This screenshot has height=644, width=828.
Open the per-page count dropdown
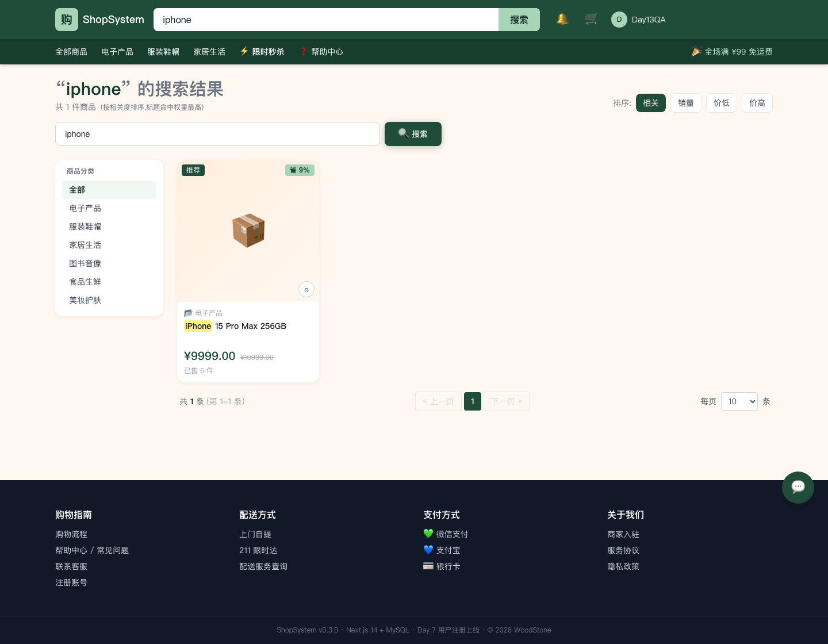coord(739,401)
